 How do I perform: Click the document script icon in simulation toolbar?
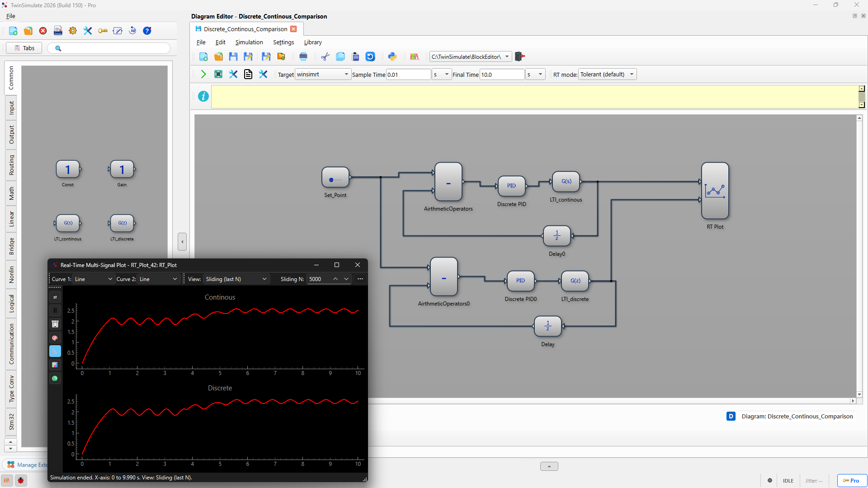click(248, 74)
